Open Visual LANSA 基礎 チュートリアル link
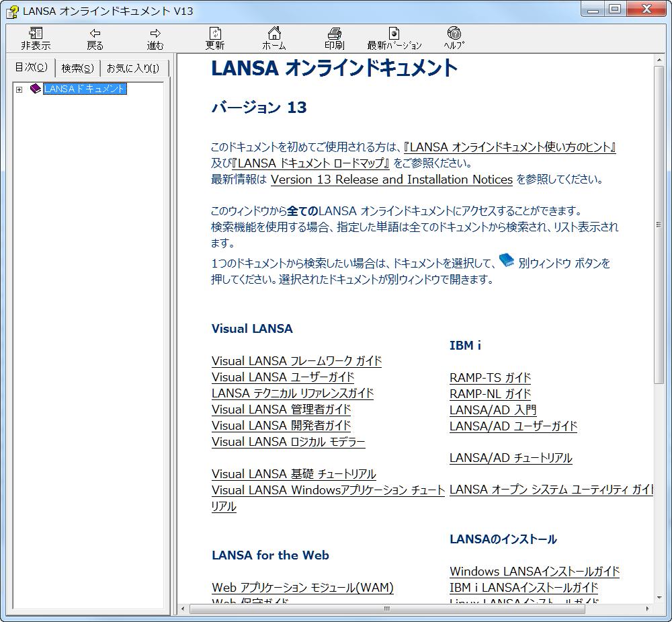This screenshot has height=622, width=672. pyautogui.click(x=294, y=475)
